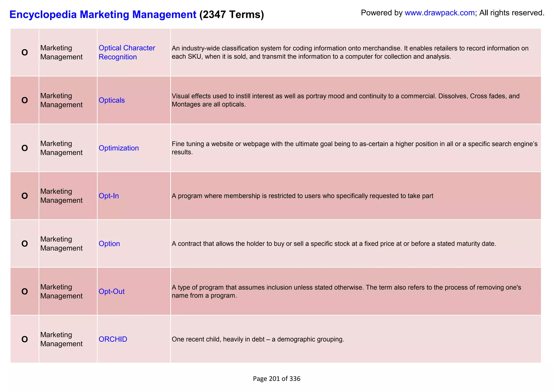Viewport: 554px width, 392px height.
Task: Open the Optimization term link
Action: 119,148
